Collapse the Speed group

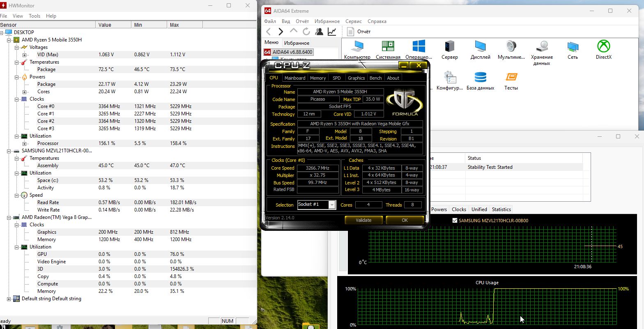pos(17,195)
